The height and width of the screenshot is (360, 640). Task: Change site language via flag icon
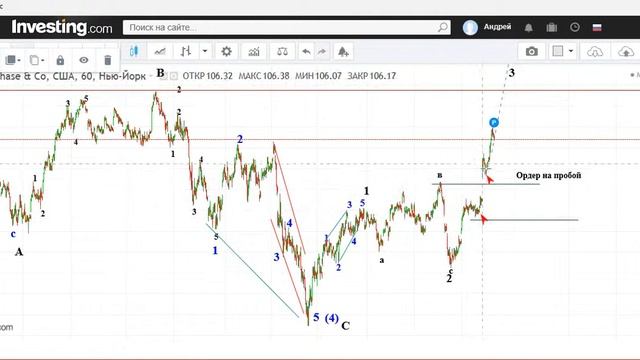coord(597,27)
